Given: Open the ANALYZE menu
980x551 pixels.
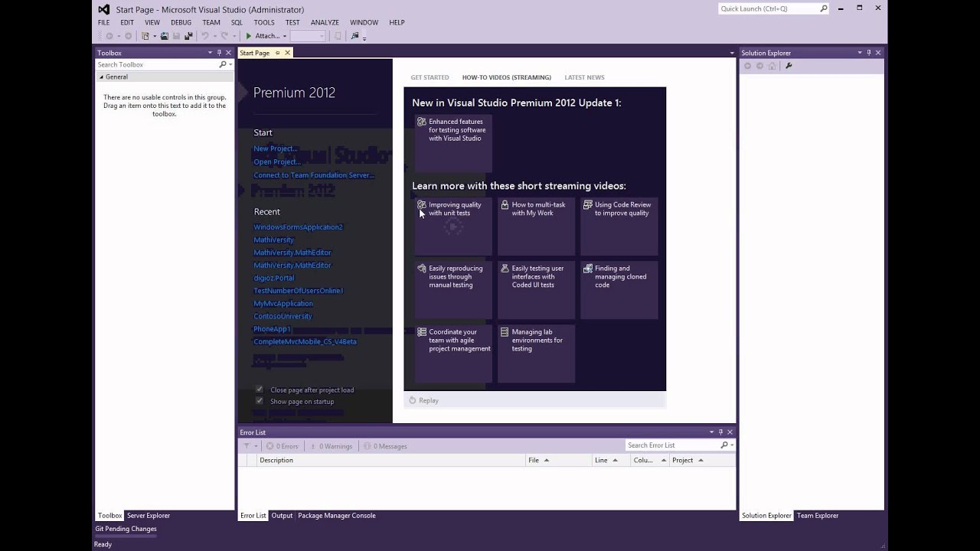Looking at the screenshot, I should coord(325,22).
